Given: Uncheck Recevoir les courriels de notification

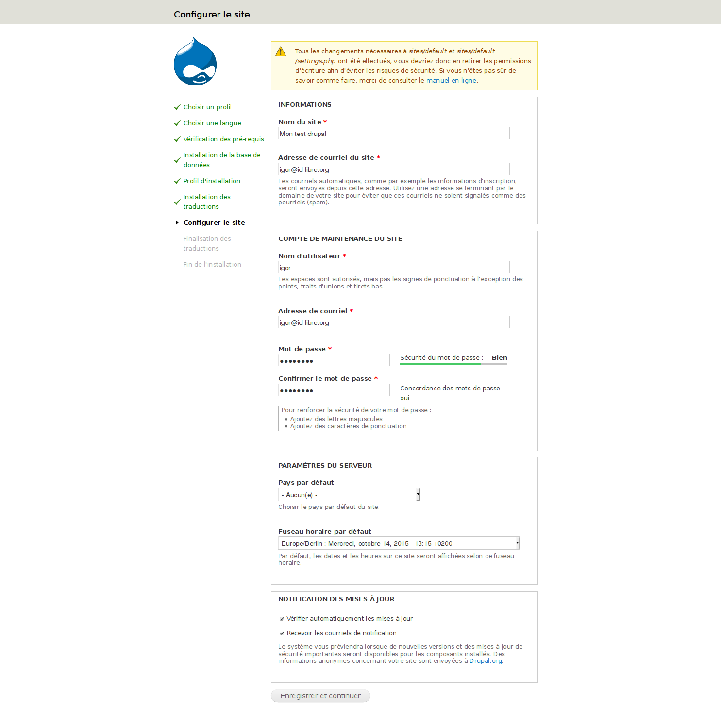Looking at the screenshot, I should click(x=282, y=633).
